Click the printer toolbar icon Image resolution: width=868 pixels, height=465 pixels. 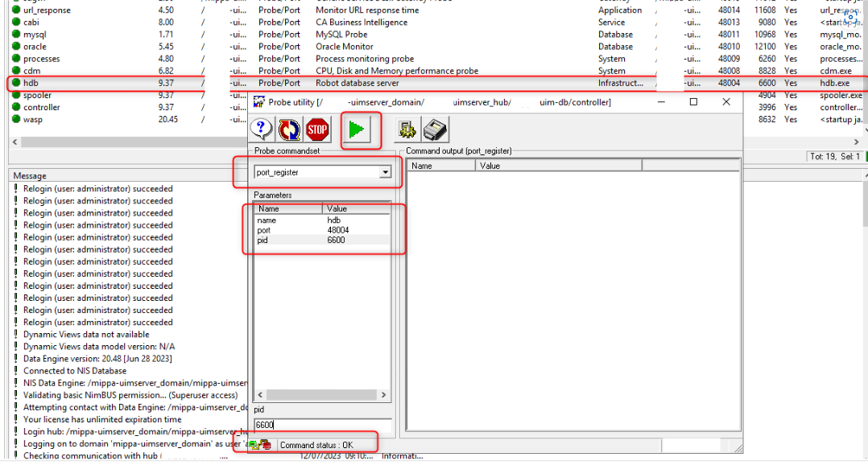[x=435, y=130]
